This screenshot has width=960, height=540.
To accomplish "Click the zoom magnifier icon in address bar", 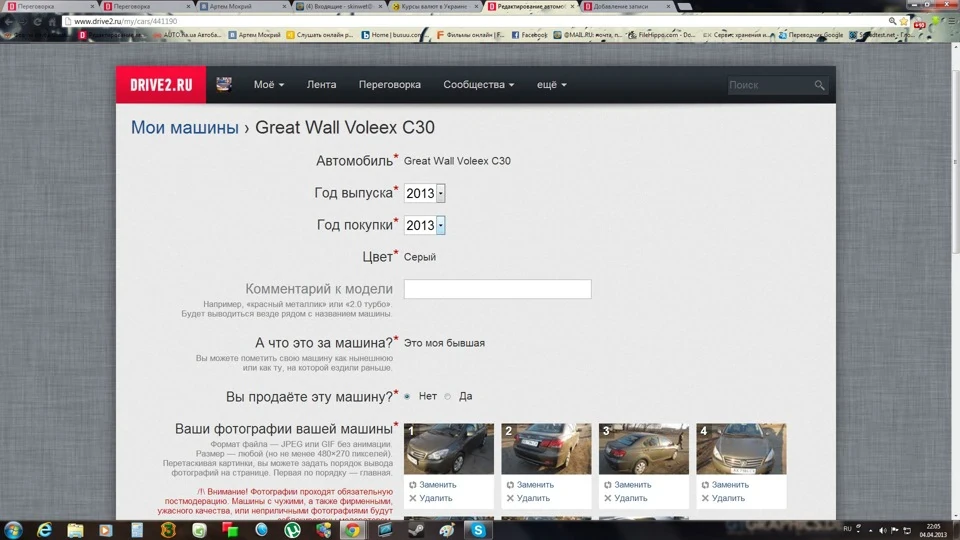I will [x=892, y=21].
